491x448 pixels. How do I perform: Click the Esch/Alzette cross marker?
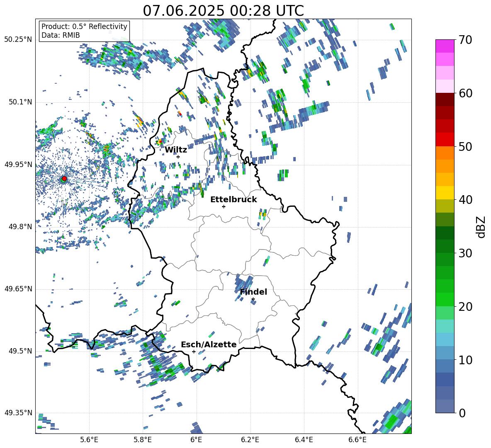click(194, 351)
